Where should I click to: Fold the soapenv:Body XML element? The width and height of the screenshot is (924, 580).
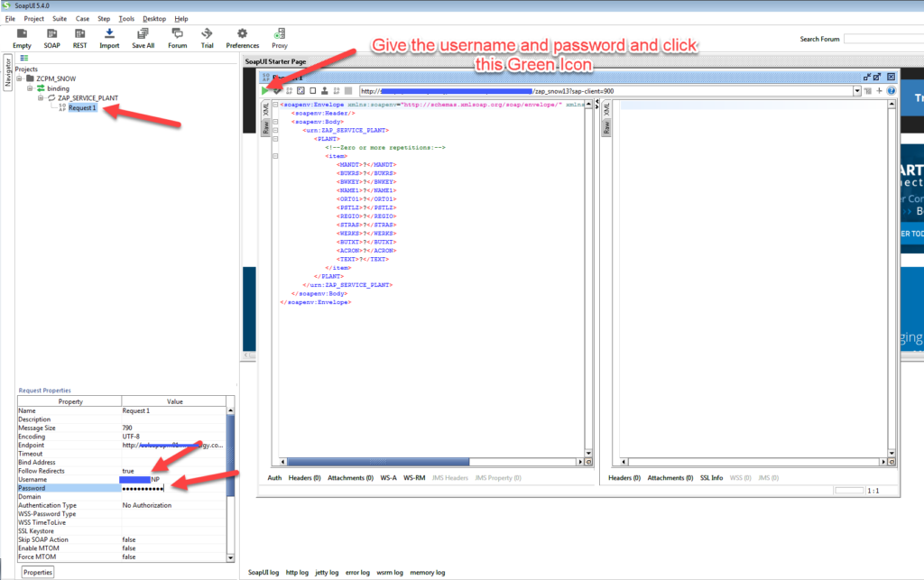(x=275, y=122)
